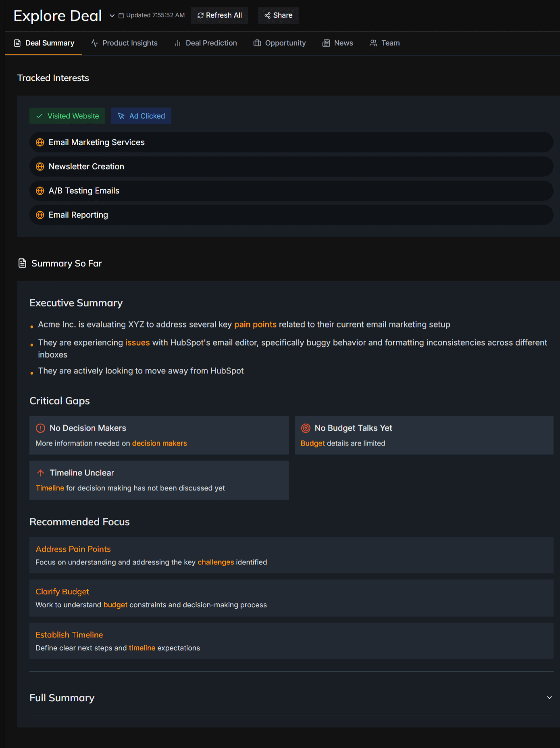This screenshot has height=748, width=560.
Task: Open the Address Pain Points recommendation
Action: 291,555
